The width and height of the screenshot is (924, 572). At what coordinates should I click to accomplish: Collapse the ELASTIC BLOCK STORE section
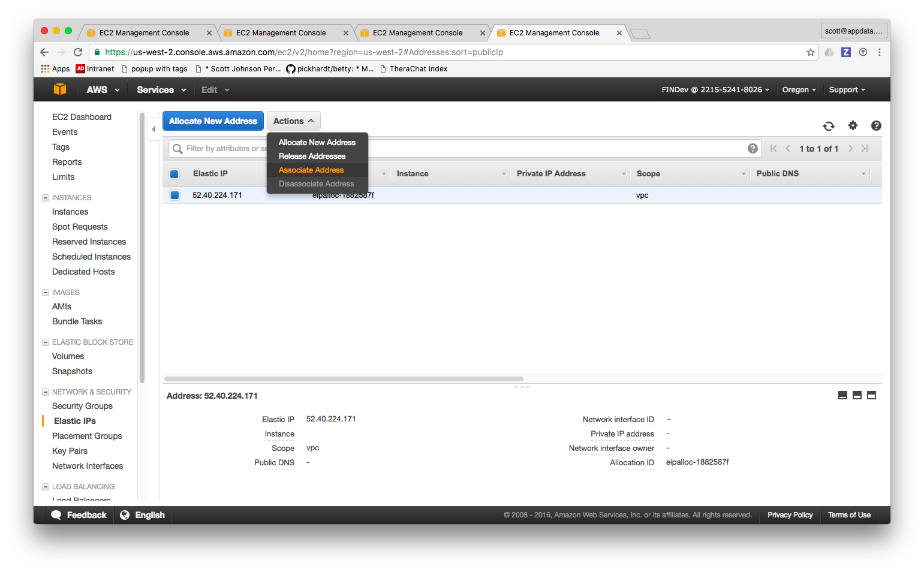[45, 342]
